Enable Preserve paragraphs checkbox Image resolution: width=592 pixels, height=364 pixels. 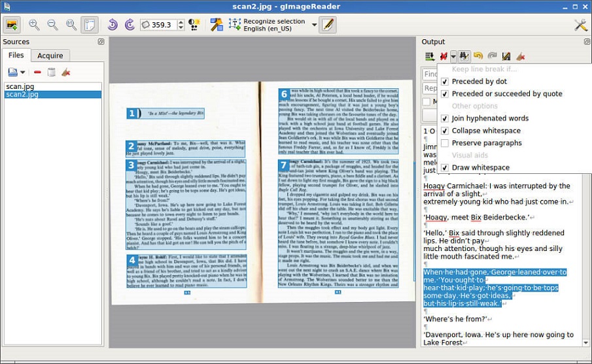445,143
